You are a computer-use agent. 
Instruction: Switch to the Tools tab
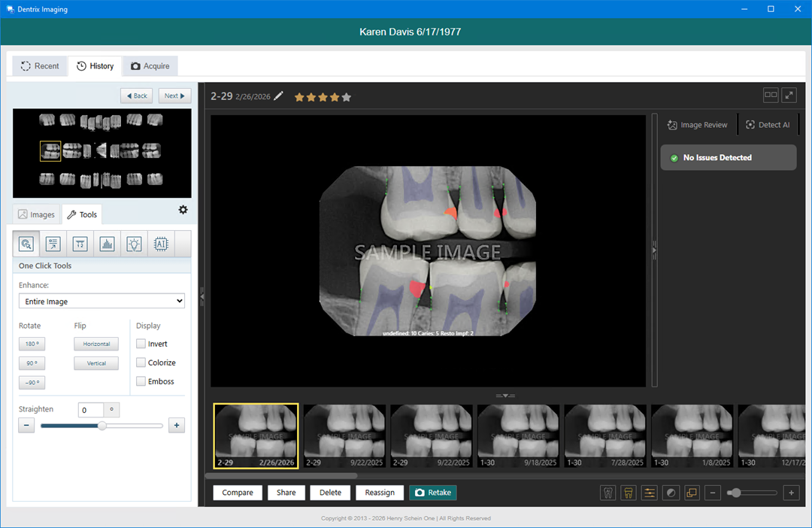tap(82, 214)
